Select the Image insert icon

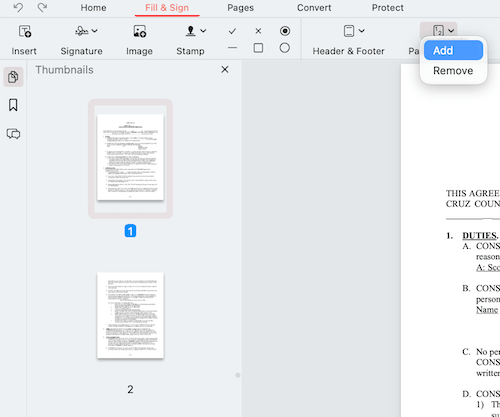[140, 31]
